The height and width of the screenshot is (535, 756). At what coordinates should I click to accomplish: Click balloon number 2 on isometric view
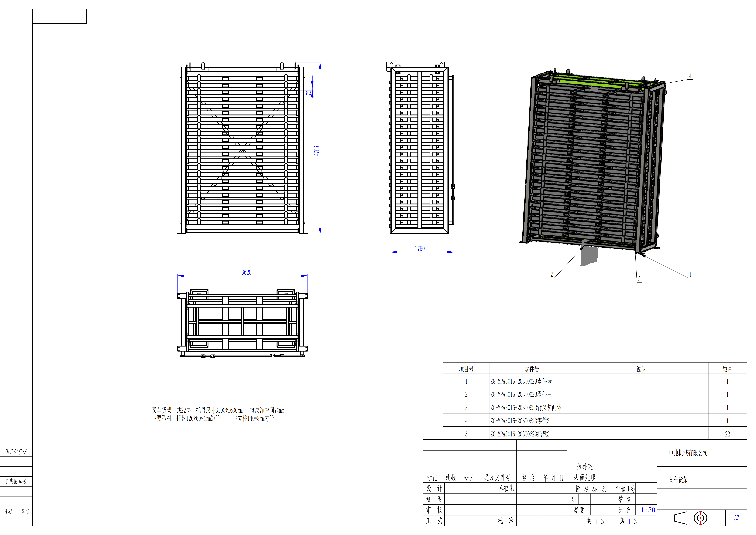[552, 274]
